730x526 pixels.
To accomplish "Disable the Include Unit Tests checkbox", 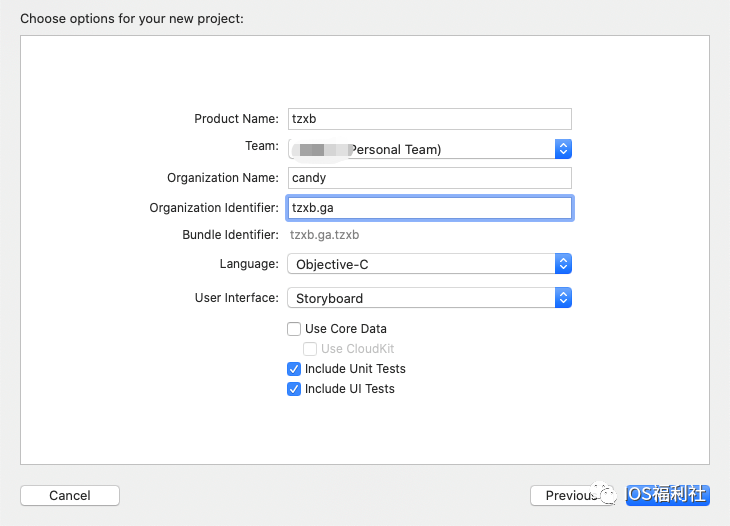I will pyautogui.click(x=294, y=369).
